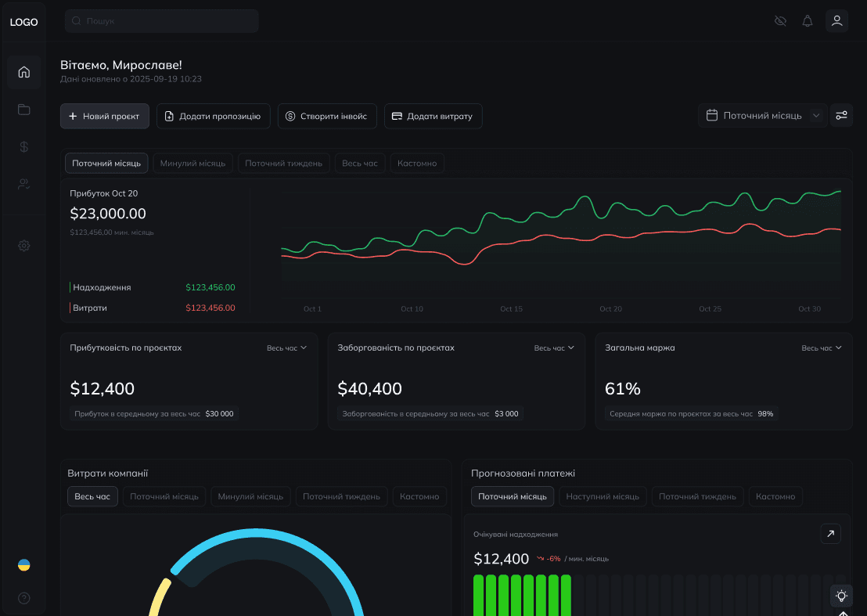The width and height of the screenshot is (867, 616).
Task: Toggle the light bulb theme switch
Action: click(841, 596)
